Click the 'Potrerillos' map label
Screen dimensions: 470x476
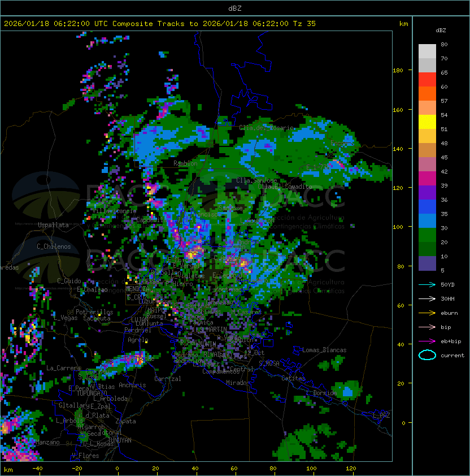[94, 312]
